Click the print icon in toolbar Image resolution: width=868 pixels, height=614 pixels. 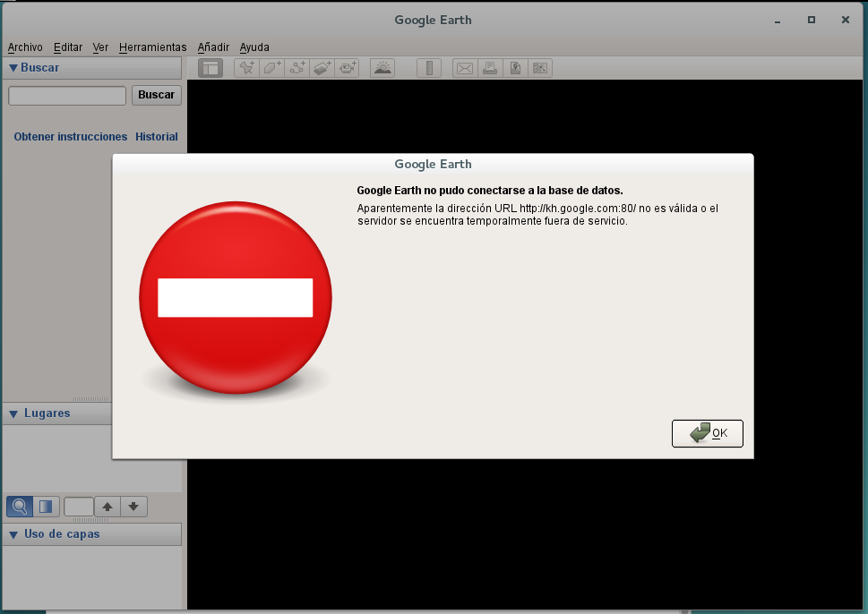pyautogui.click(x=489, y=68)
